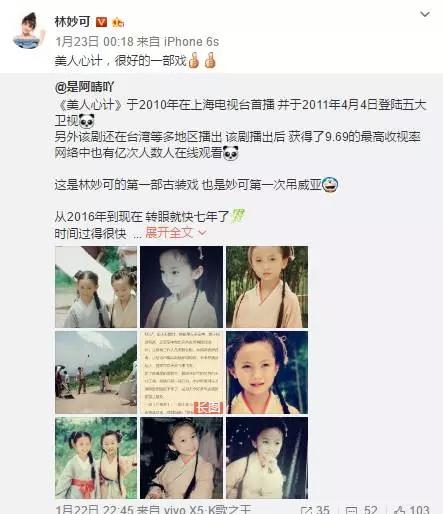443x514 pixels.
Task: Open top-right photo of girl by bamboo
Action: (267, 287)
